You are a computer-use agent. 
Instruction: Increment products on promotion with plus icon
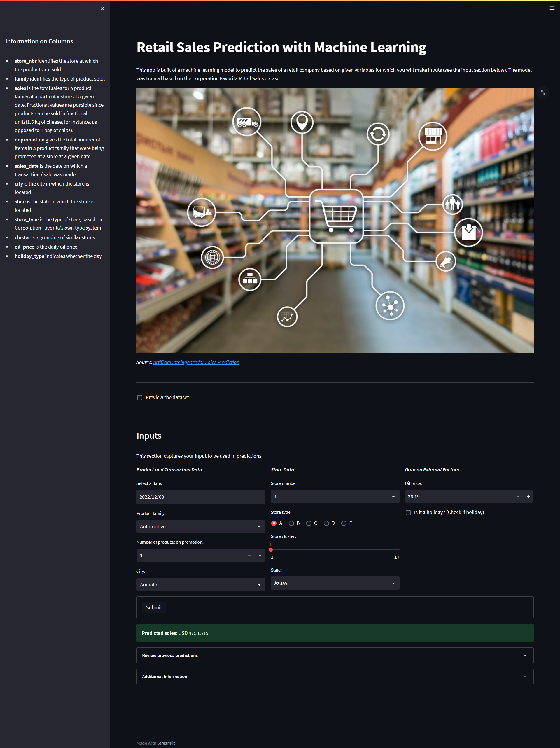260,555
